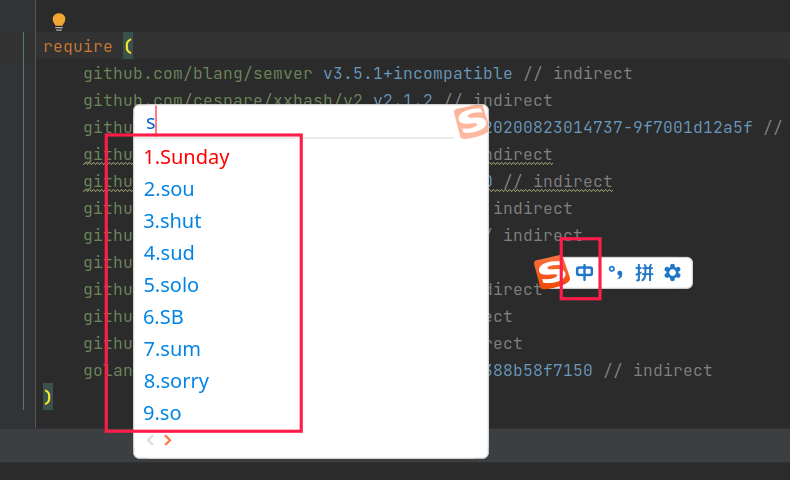Select candidate 4.sud

tap(169, 253)
